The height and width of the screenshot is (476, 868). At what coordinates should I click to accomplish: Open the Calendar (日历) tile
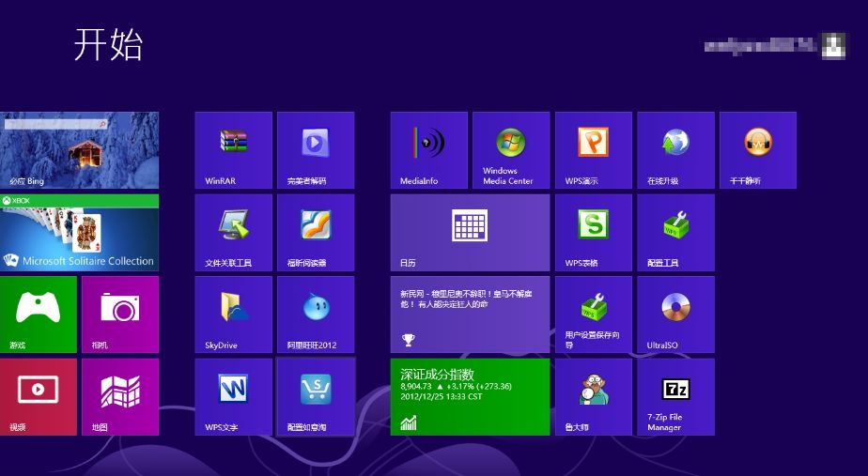(x=470, y=233)
